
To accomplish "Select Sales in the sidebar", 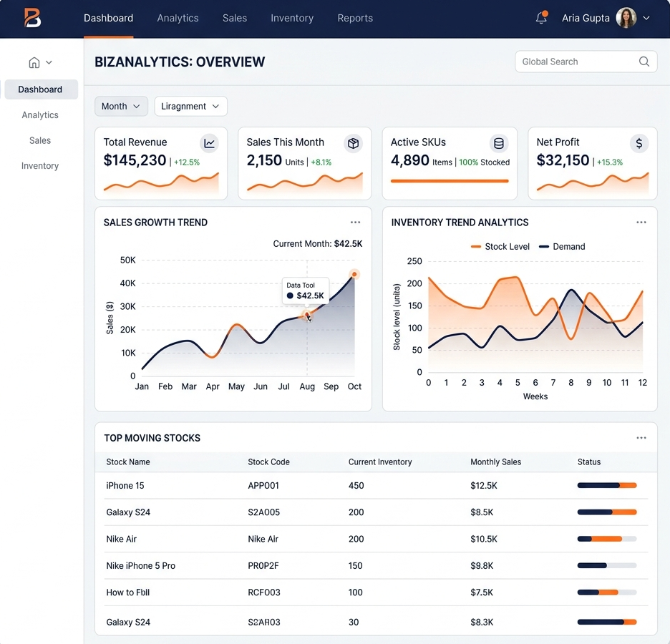I will [40, 140].
